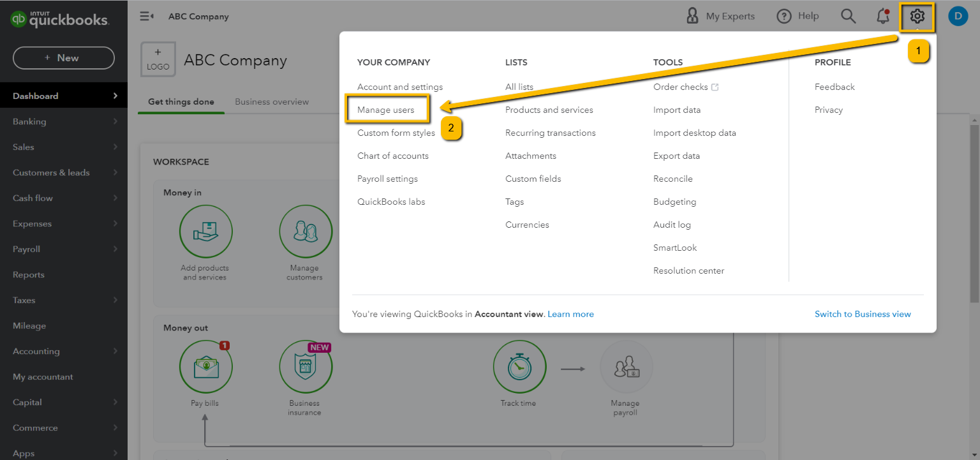The image size is (980, 460).
Task: Click the search magnifier icon
Action: pyautogui.click(x=848, y=17)
